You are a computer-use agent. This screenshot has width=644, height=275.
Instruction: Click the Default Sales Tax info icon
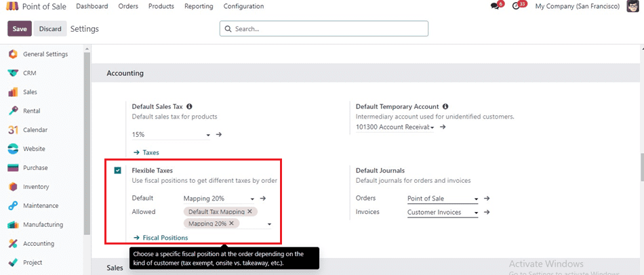[189, 106]
